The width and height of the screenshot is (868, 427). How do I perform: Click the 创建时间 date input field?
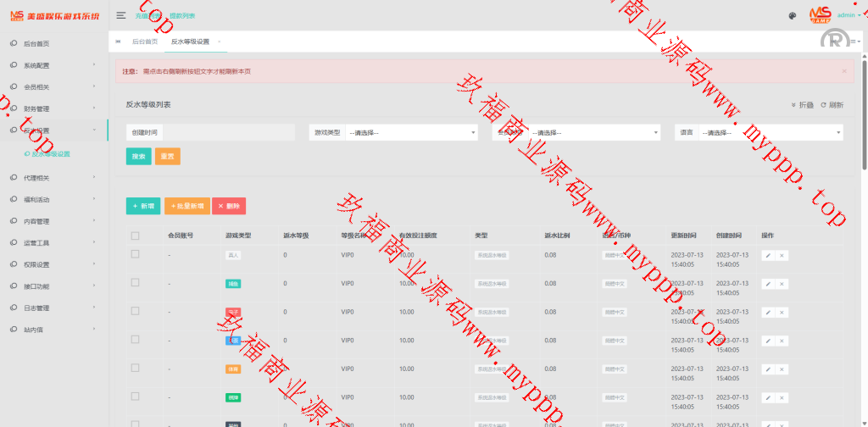point(228,133)
